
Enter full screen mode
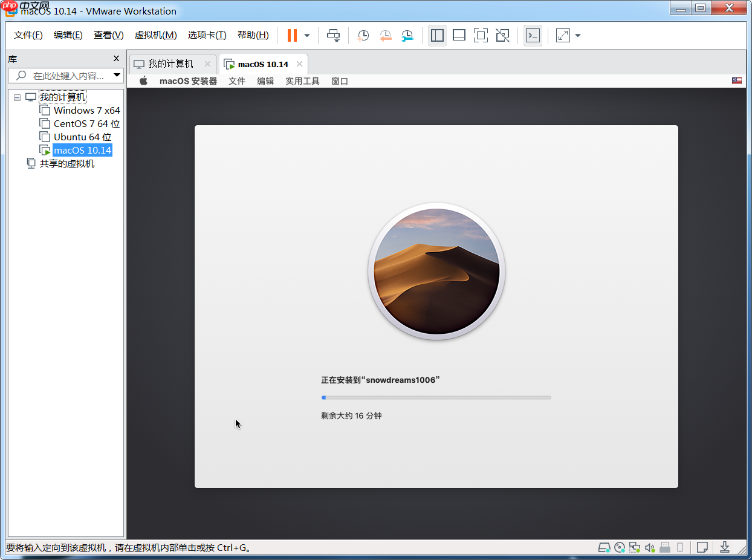point(481,36)
